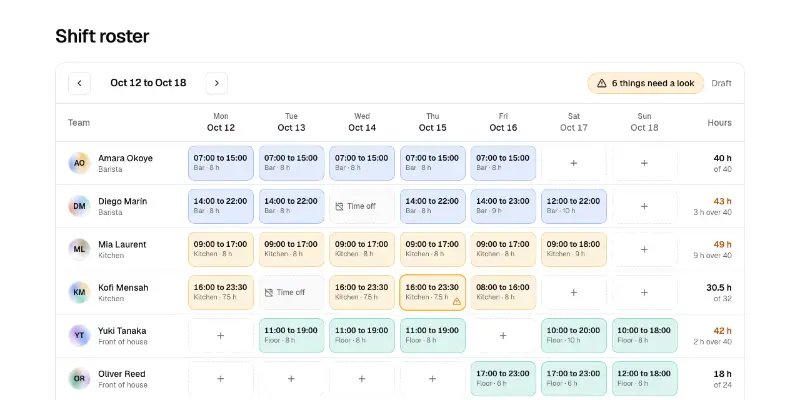
Task: Click Amara Okoye's AO avatar
Action: pyautogui.click(x=79, y=163)
